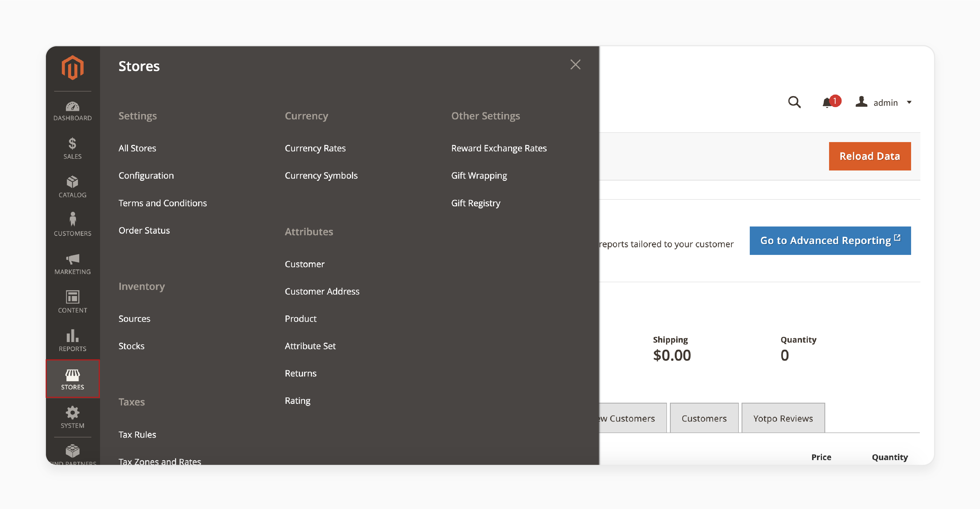Viewport: 980px width, 509px height.
Task: Open the Dashboard sidebar icon
Action: tap(72, 111)
